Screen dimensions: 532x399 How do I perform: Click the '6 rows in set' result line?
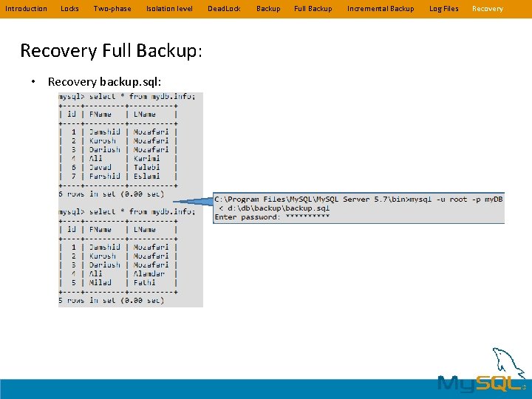pos(112,194)
